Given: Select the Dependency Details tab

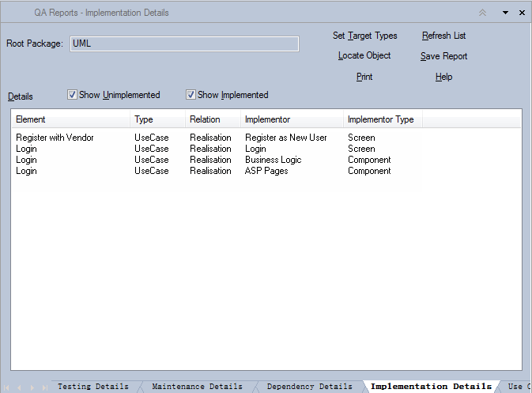Looking at the screenshot, I should tap(309, 387).
